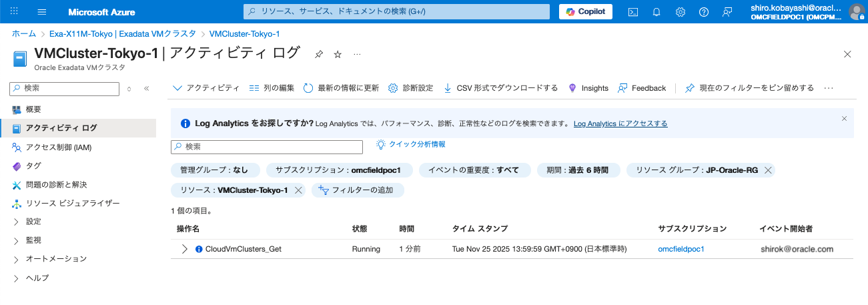Launch Cloud Shell from the header
868x305 pixels.
coord(633,12)
